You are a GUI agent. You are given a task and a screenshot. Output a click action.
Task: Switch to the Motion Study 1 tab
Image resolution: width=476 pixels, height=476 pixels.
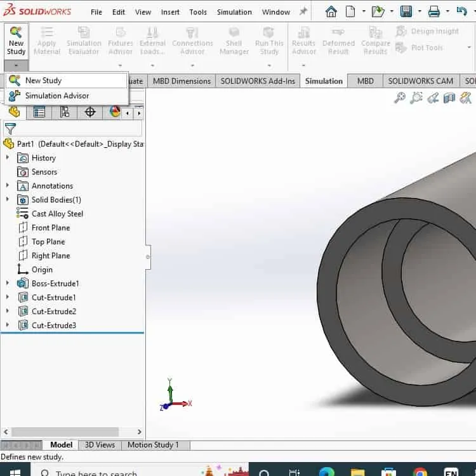click(153, 445)
